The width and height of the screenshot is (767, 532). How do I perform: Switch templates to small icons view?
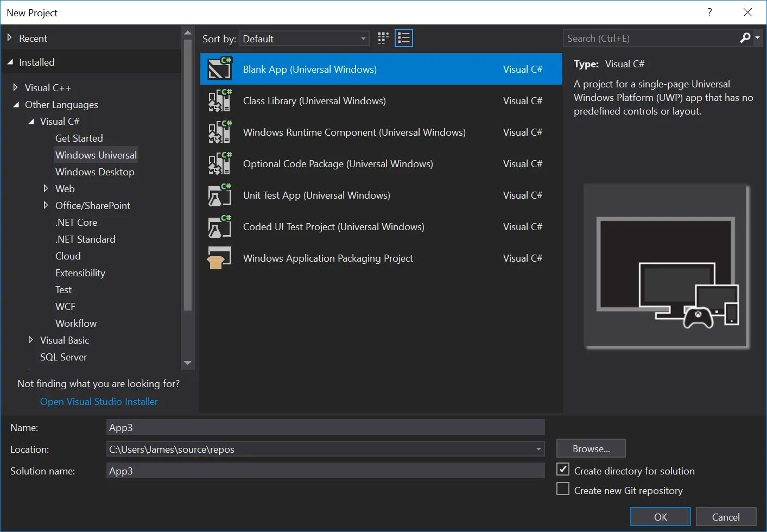click(x=382, y=37)
